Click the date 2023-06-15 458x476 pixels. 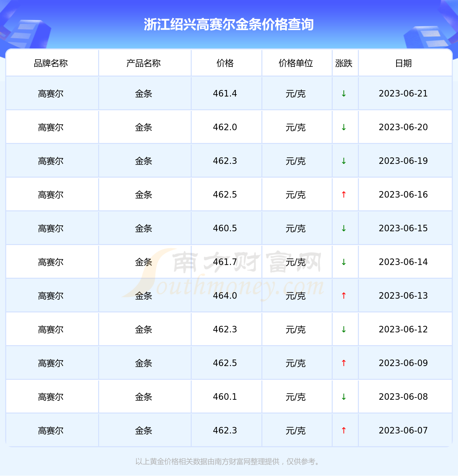tap(403, 228)
